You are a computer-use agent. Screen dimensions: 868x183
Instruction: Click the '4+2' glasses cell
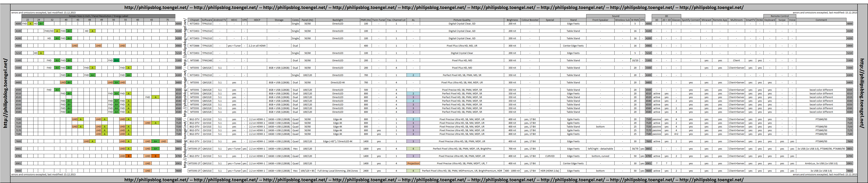pyautogui.click(x=676, y=134)
